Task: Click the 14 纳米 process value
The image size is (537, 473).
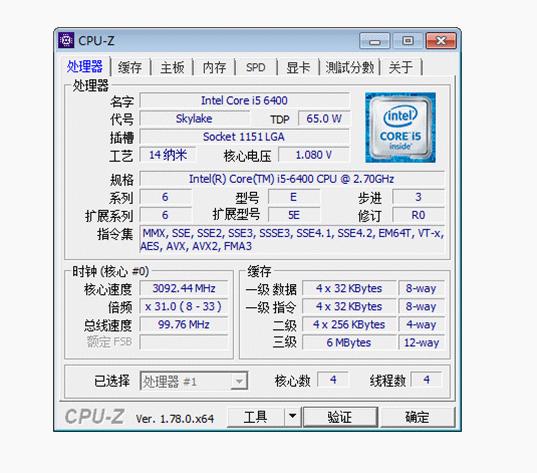Action: click(168, 155)
